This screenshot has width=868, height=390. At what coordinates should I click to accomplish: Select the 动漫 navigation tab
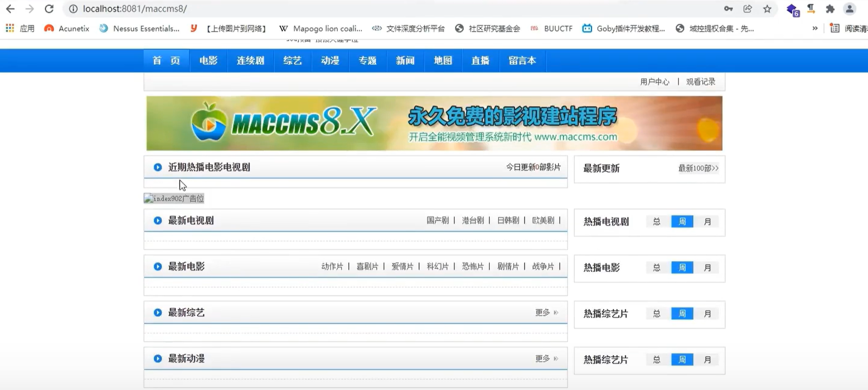[330, 61]
